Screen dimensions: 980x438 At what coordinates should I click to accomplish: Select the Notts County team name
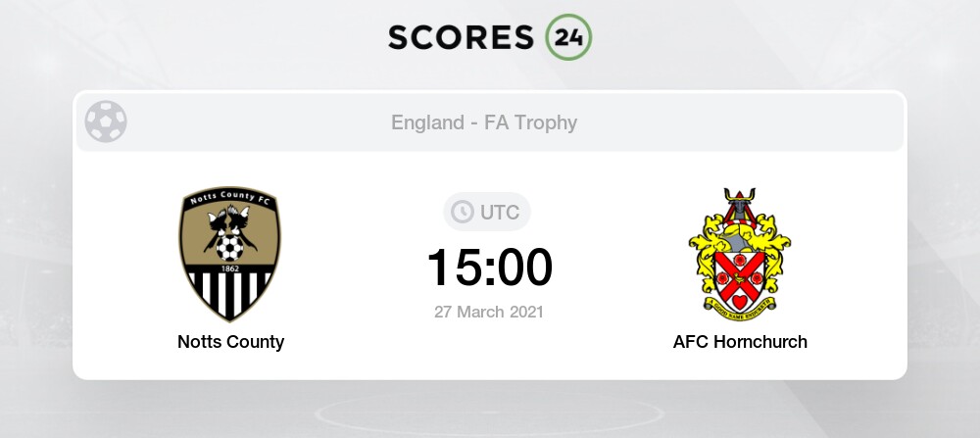point(230,342)
